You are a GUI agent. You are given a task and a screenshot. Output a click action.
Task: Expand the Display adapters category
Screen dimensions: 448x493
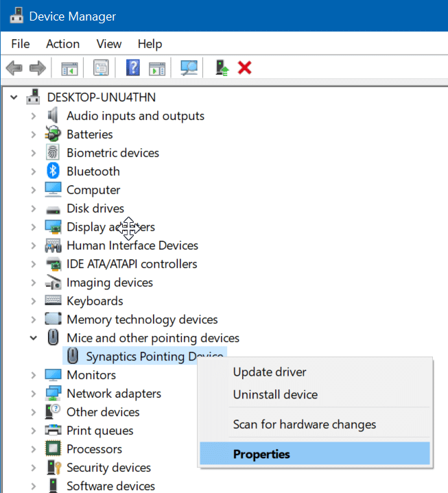(x=34, y=227)
